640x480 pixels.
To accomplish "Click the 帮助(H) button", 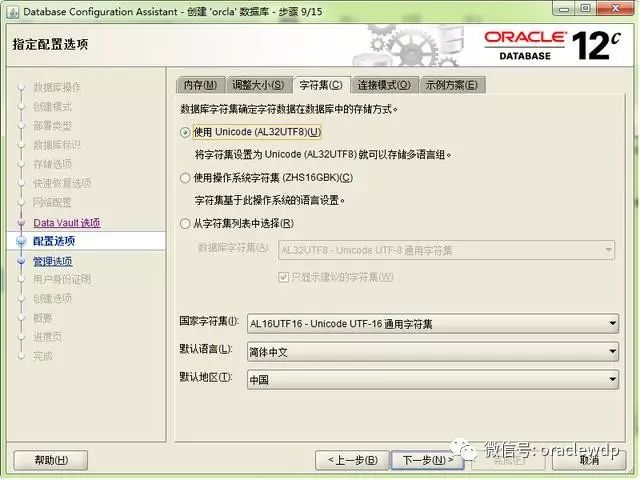I will click(51, 460).
